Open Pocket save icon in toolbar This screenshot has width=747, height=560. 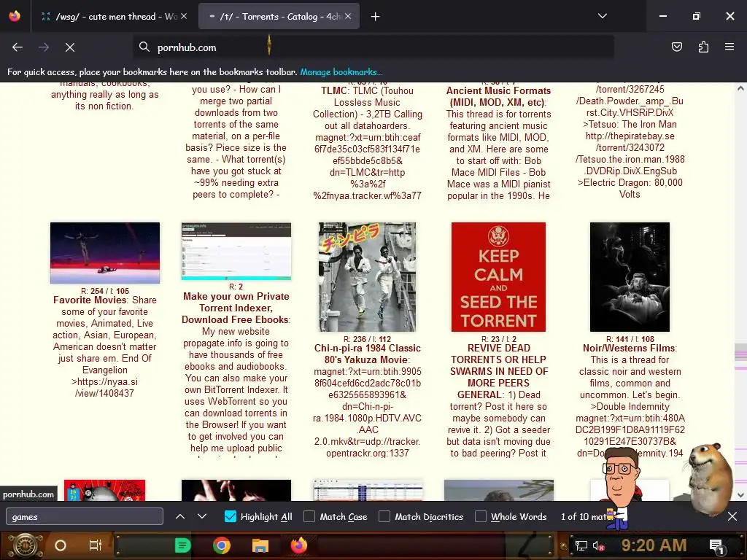coord(676,47)
